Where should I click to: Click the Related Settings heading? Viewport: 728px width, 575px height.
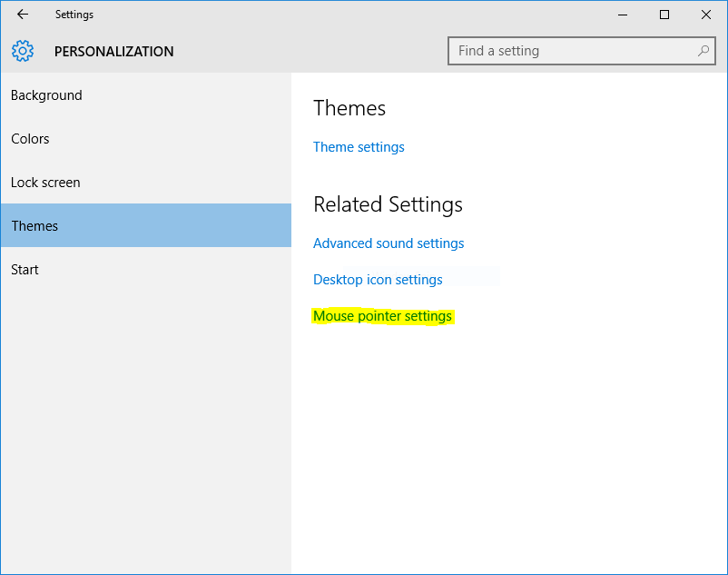pyautogui.click(x=388, y=204)
